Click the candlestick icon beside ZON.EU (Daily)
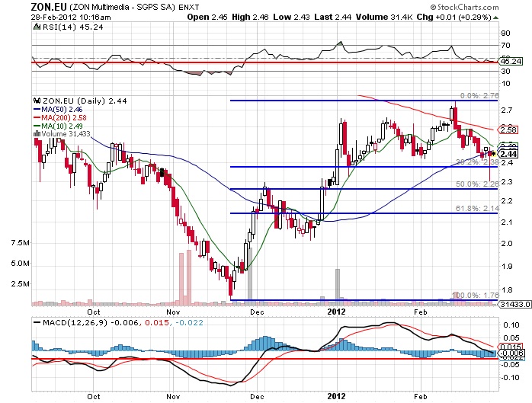Screen dimensions: 532x403 pyautogui.click(x=37, y=101)
